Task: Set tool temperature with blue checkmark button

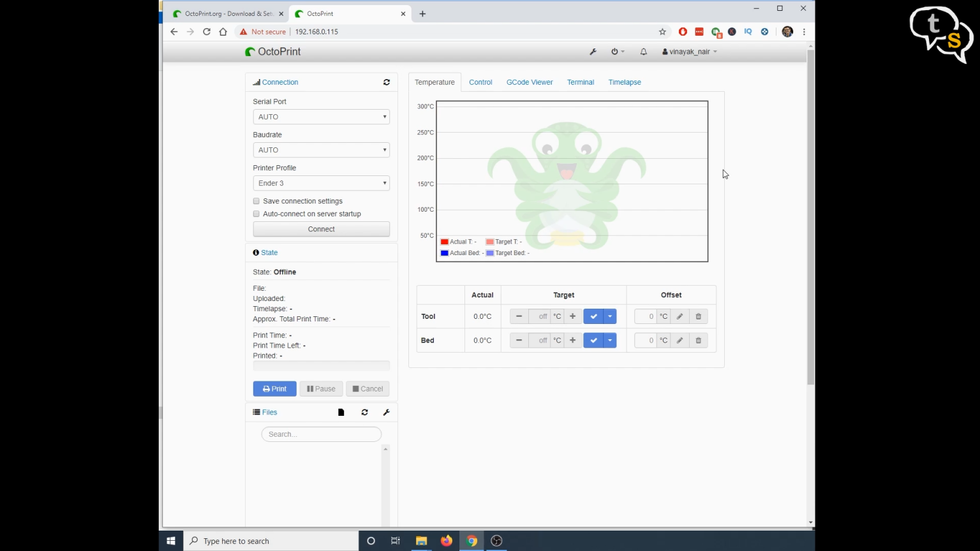Action: [593, 316]
